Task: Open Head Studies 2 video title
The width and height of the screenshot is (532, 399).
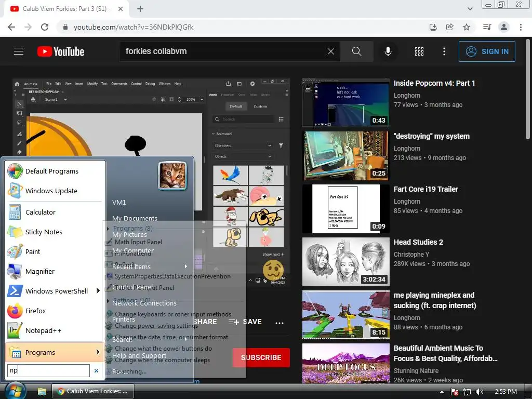Action: [x=418, y=242]
